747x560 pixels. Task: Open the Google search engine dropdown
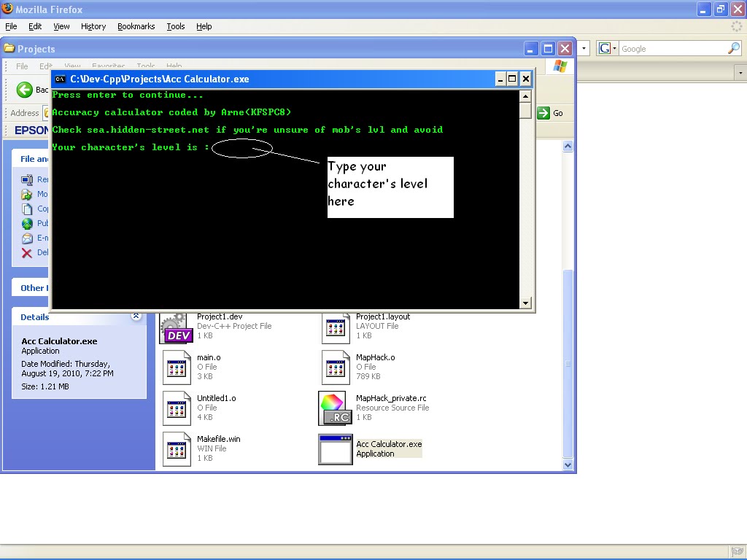608,49
